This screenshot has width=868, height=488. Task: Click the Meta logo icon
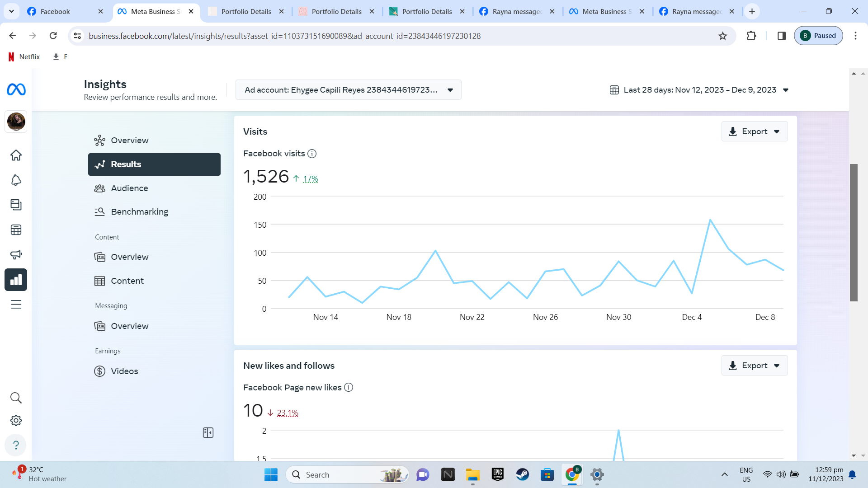[16, 89]
